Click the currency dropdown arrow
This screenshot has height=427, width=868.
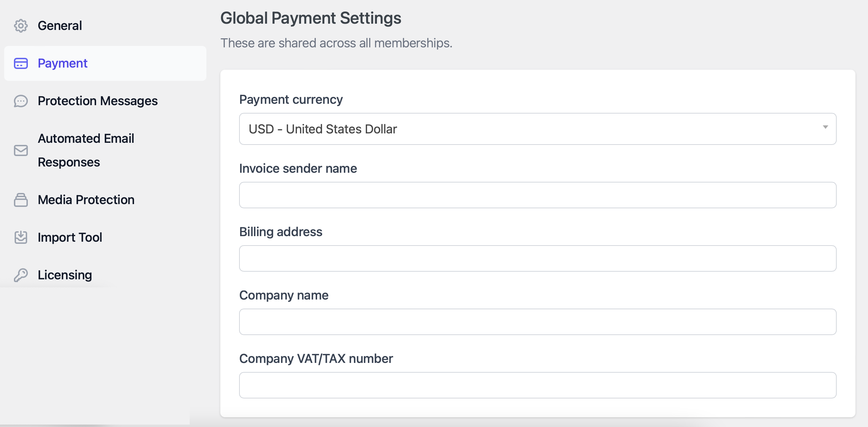(x=825, y=127)
